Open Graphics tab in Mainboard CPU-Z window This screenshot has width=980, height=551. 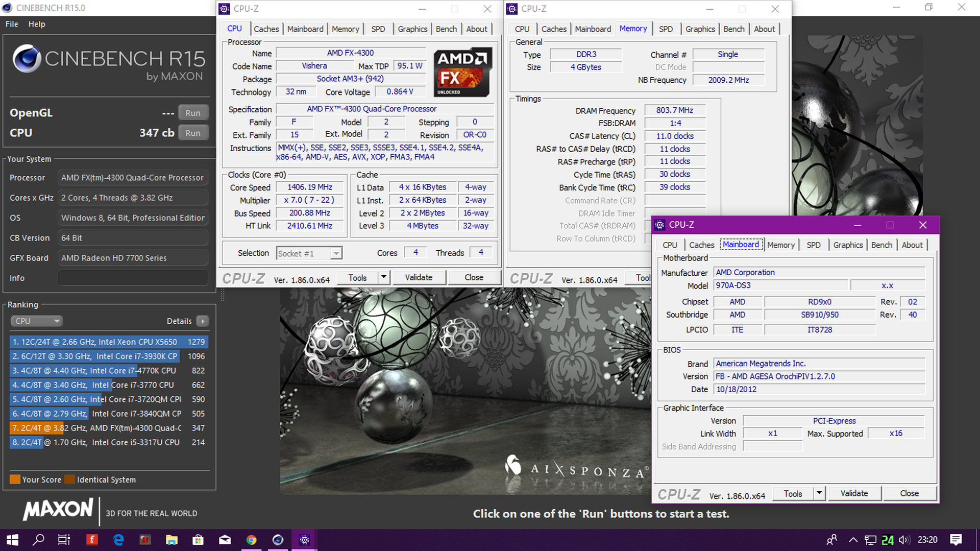pos(848,245)
